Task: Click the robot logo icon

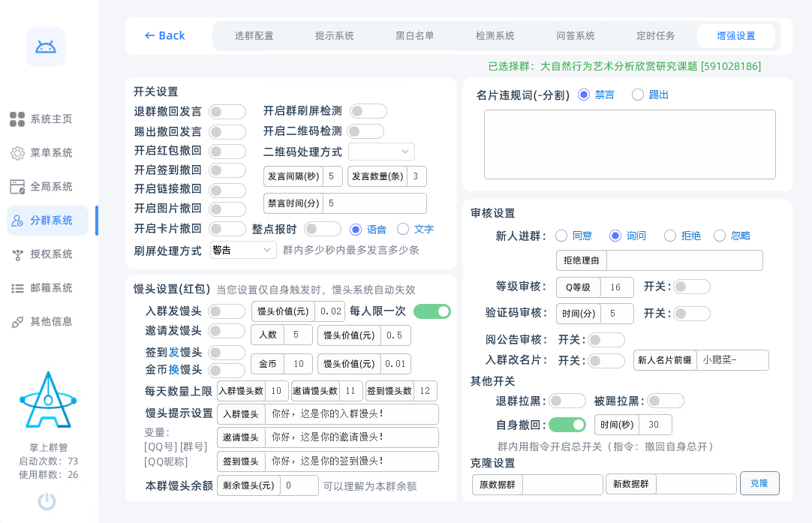Action: coord(46,47)
